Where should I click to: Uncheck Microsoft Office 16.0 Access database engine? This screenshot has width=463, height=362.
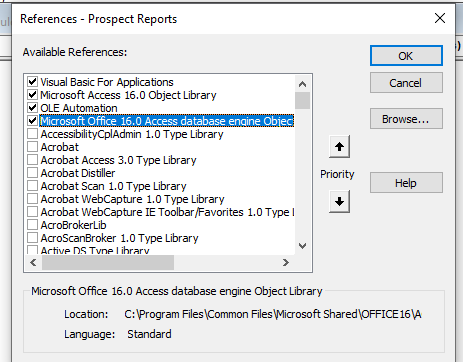[32, 121]
